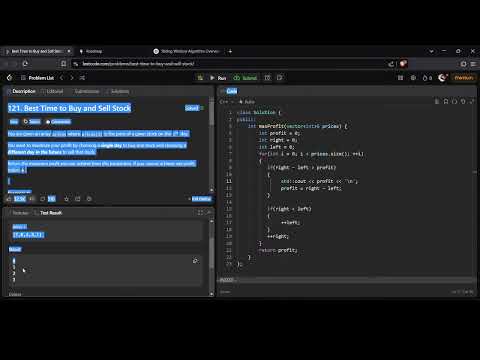The height and width of the screenshot is (360, 480).
Task: Open the notes icon in the top toolbar
Action: pyautogui.click(x=280, y=78)
